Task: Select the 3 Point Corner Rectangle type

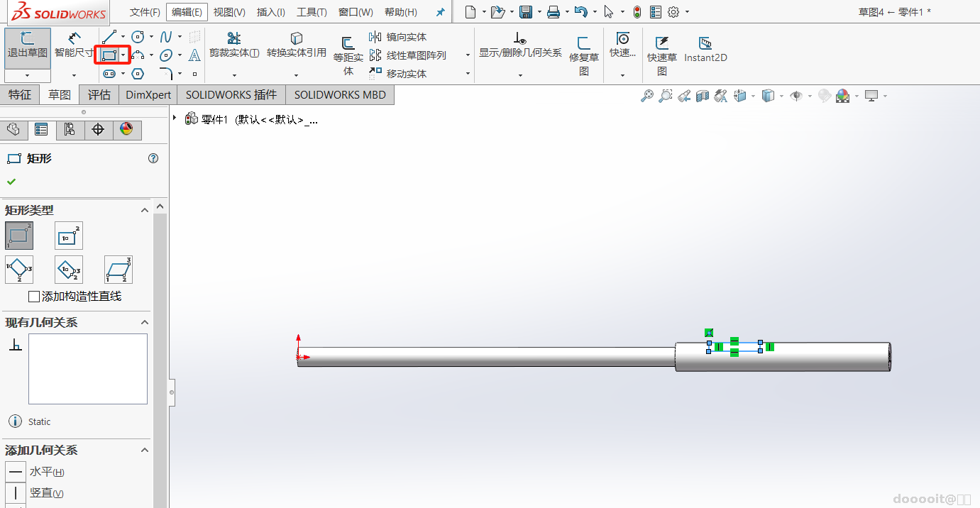Action: point(19,270)
